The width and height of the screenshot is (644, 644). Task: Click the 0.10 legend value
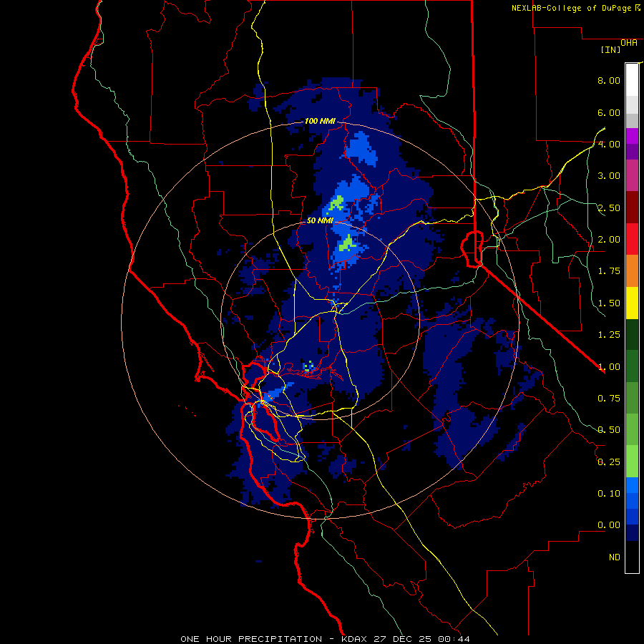[x=609, y=494]
